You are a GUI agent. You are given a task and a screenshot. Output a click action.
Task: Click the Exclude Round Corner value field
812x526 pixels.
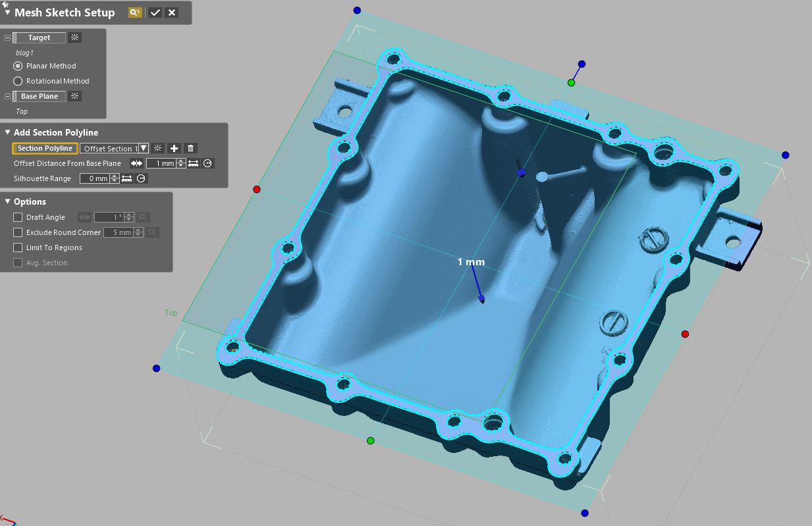[x=119, y=232]
